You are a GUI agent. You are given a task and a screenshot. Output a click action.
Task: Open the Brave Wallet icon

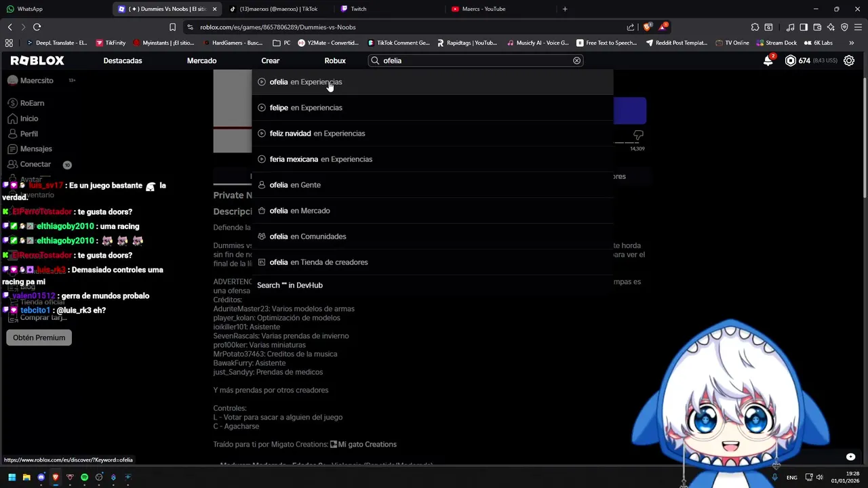(x=817, y=27)
